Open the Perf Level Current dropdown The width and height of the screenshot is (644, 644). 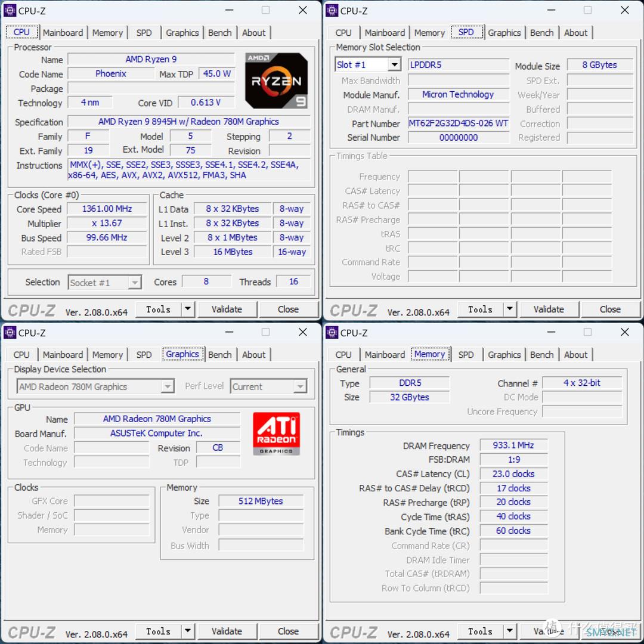pyautogui.click(x=300, y=386)
